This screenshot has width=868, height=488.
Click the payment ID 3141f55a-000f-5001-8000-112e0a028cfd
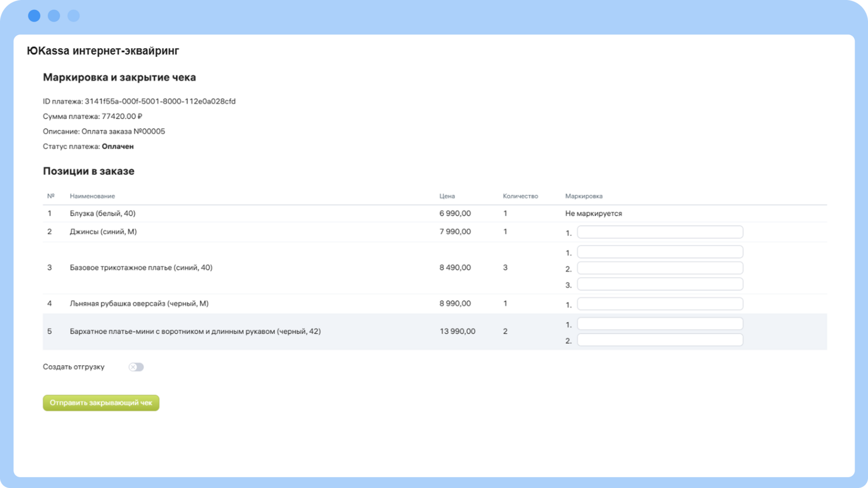coord(160,102)
